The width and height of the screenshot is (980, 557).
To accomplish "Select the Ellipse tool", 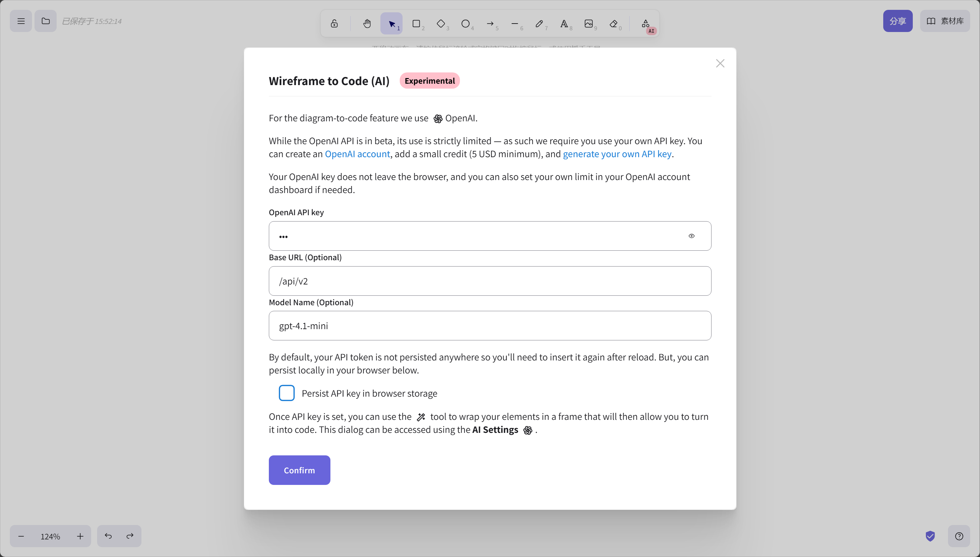I will click(x=465, y=24).
